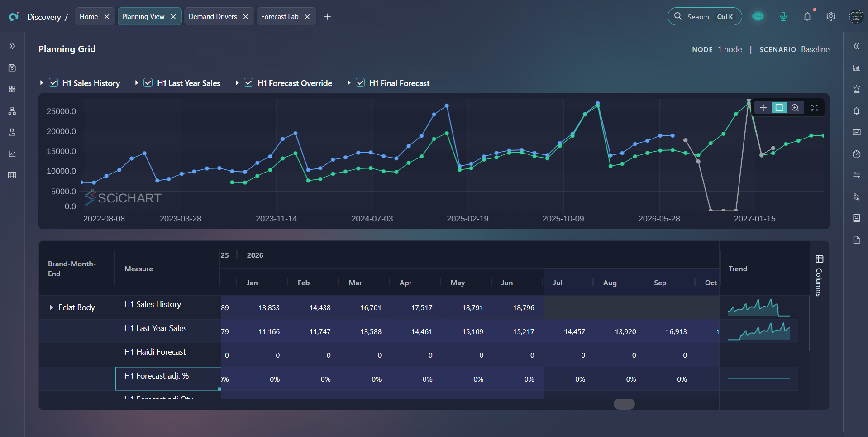This screenshot has height=437, width=868.
Task: Switch to the Demand Drivers tab
Action: point(213,17)
